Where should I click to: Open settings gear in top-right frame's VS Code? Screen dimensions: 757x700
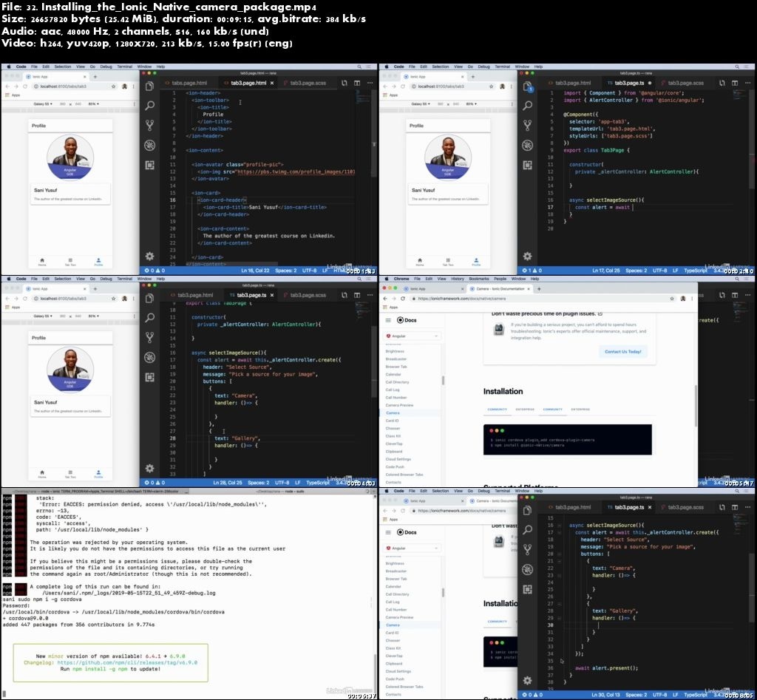[528, 256]
